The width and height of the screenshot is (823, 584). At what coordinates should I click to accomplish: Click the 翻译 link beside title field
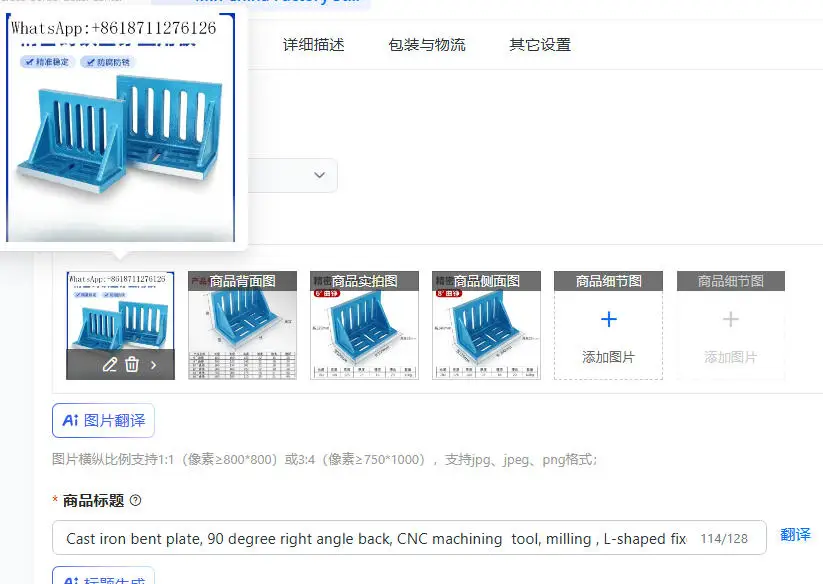[795, 535]
